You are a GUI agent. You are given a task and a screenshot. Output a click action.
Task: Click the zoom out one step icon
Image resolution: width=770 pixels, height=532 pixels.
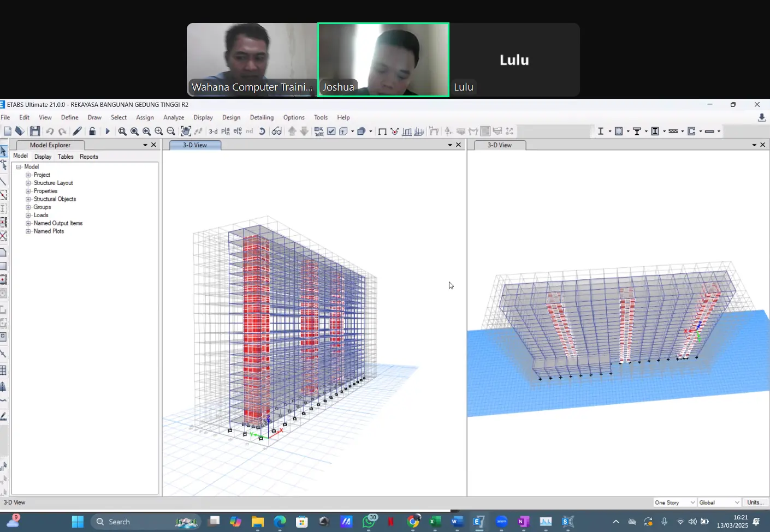tap(171, 131)
